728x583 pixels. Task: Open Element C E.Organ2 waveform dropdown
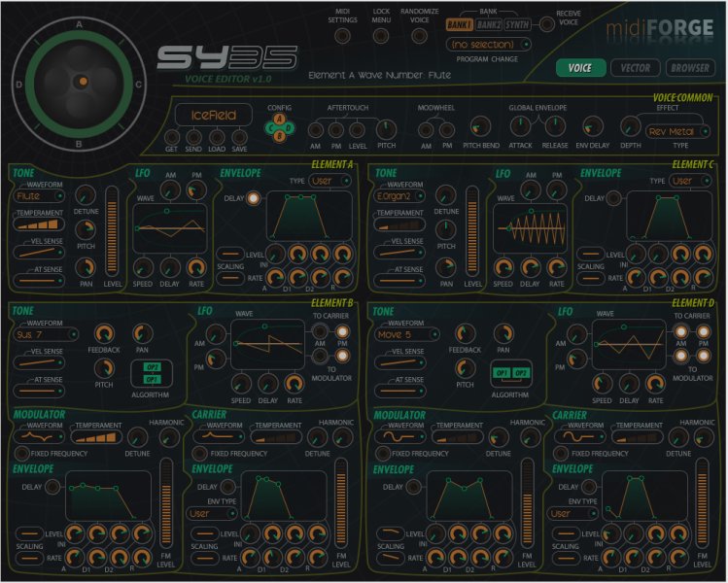(399, 196)
